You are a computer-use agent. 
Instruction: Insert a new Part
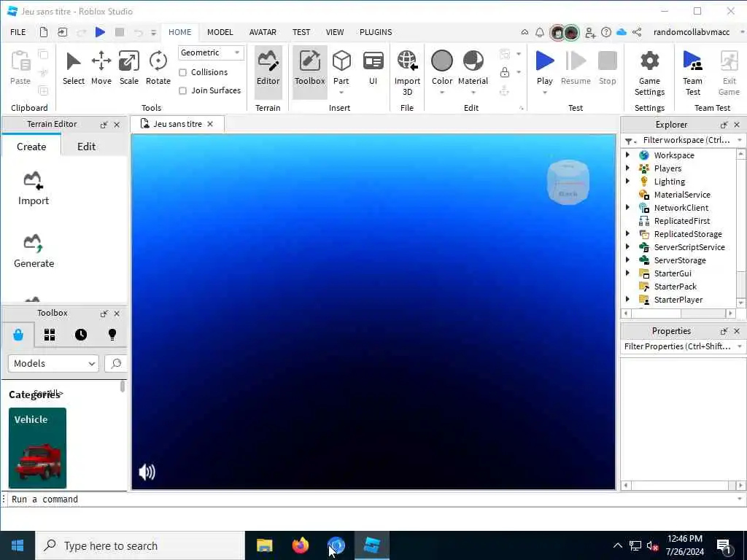tap(341, 69)
